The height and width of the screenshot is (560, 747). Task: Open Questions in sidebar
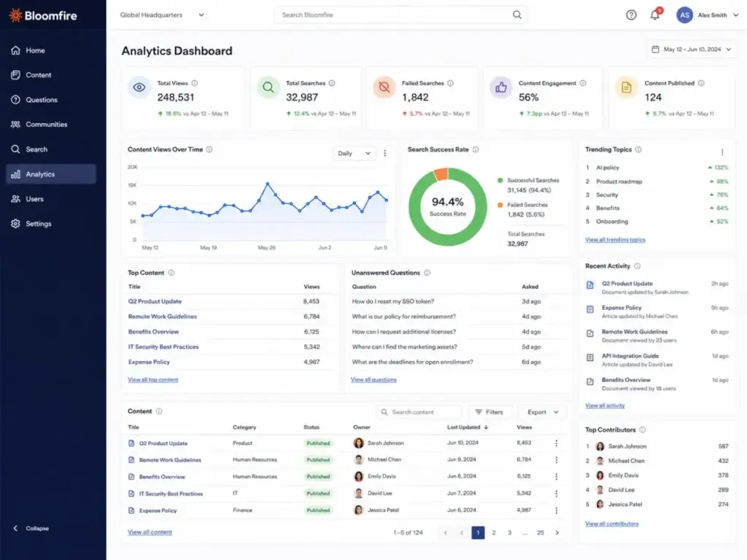[51, 100]
